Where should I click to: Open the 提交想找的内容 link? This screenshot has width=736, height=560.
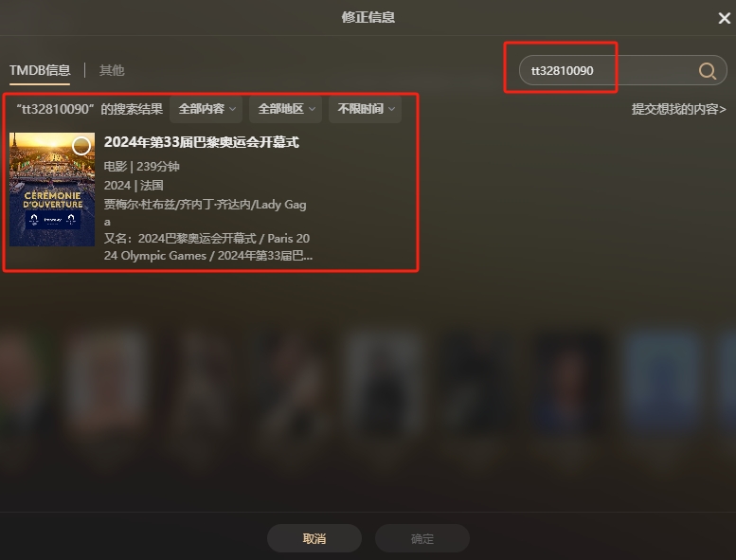tap(679, 109)
